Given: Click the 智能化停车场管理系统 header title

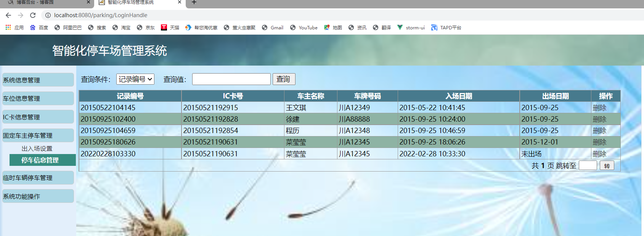Looking at the screenshot, I should click(x=109, y=51).
